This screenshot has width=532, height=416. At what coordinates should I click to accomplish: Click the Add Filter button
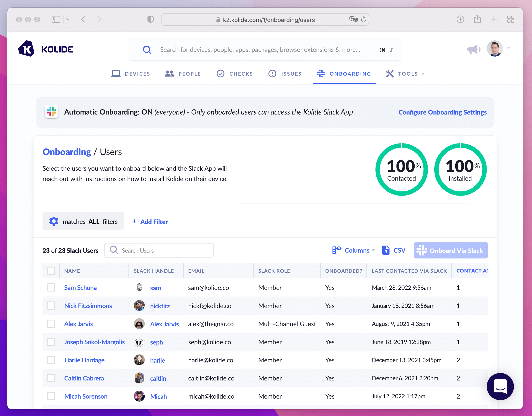point(150,222)
